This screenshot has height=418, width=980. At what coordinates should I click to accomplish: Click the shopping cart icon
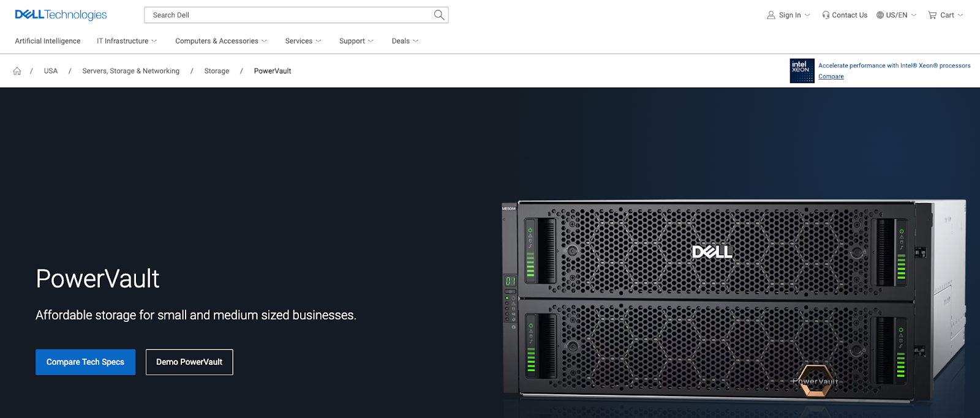pyautogui.click(x=932, y=15)
